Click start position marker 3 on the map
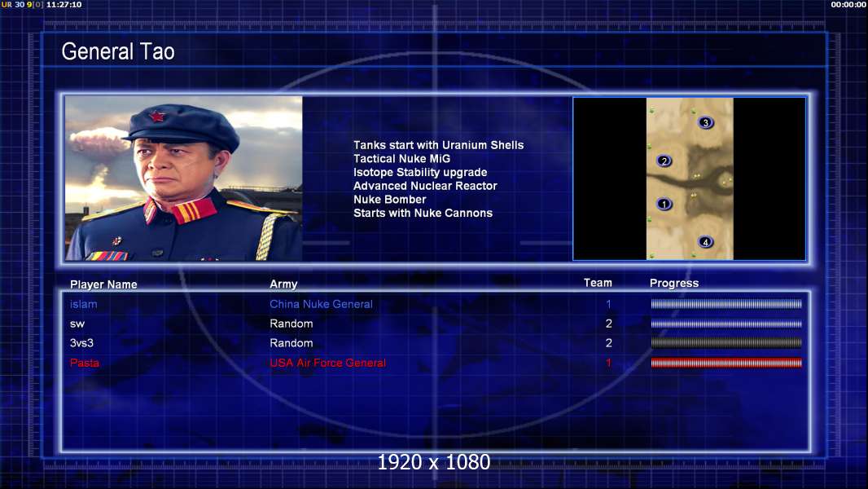 (705, 122)
